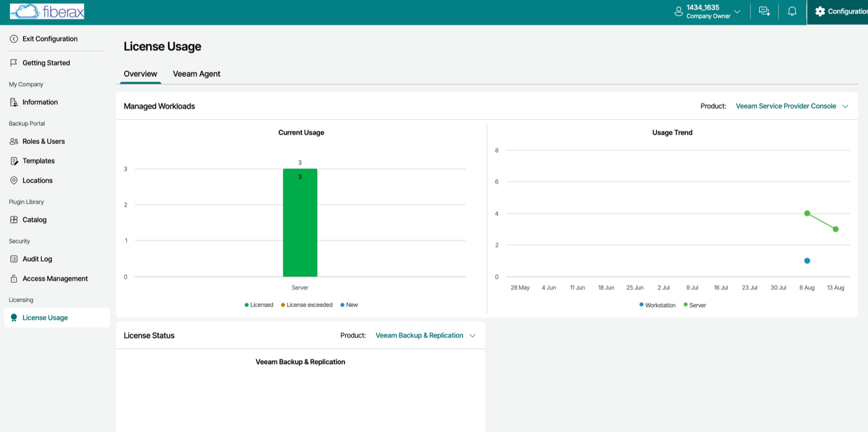Click the License Status heading
Viewport: 868px width, 432px height.
(149, 336)
